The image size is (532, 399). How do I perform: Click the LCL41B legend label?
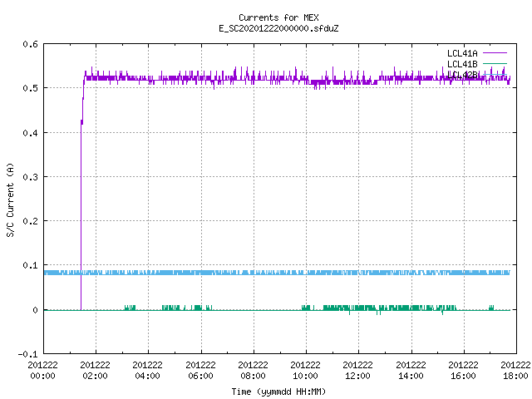462,64
